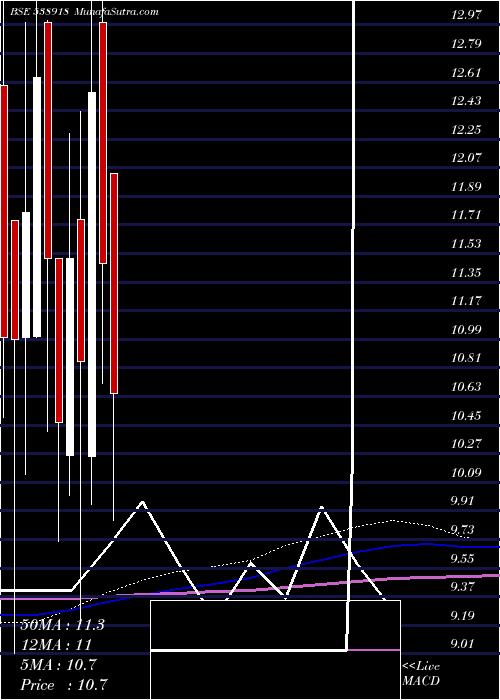Screen dimensions: 500x700
Task: Click the MunafaSutra.com watermark text
Action: coord(116,12)
